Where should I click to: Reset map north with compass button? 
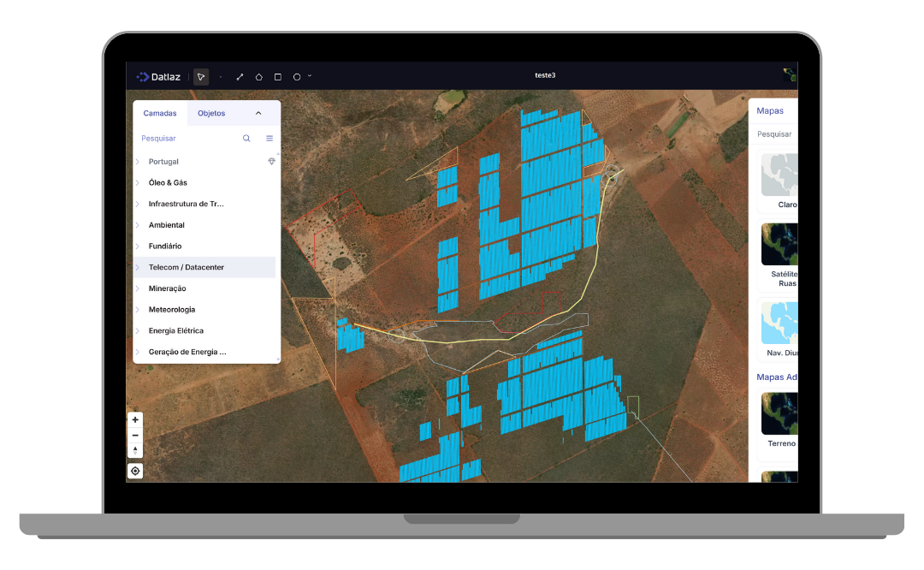[x=135, y=450]
